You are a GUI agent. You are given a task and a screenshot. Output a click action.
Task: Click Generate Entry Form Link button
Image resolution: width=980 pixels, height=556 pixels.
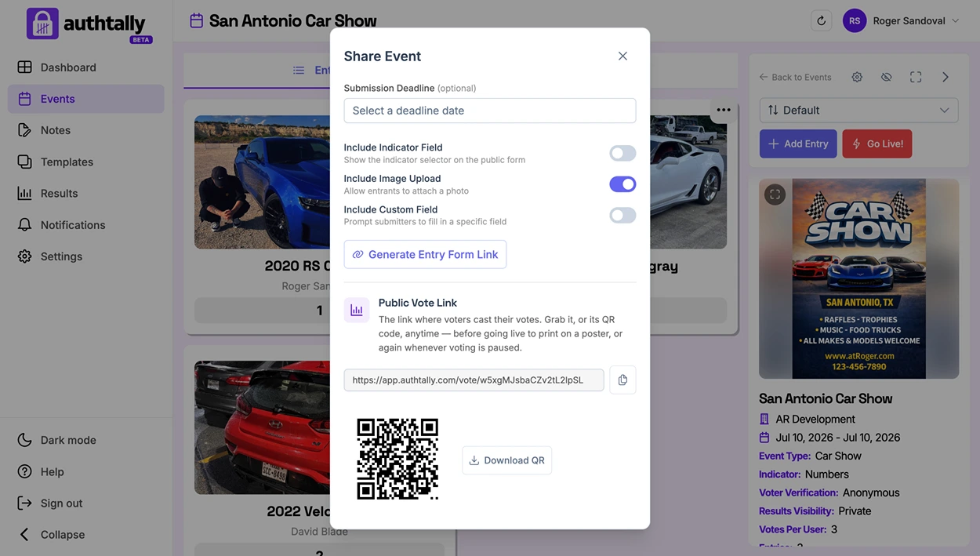click(x=425, y=254)
